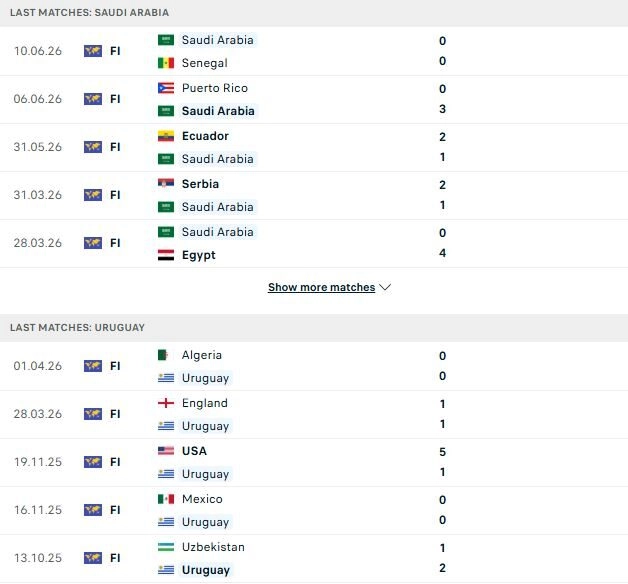Screen dimensions: 628x584
Task: Click the Ecuador flag icon
Action: (x=166, y=136)
